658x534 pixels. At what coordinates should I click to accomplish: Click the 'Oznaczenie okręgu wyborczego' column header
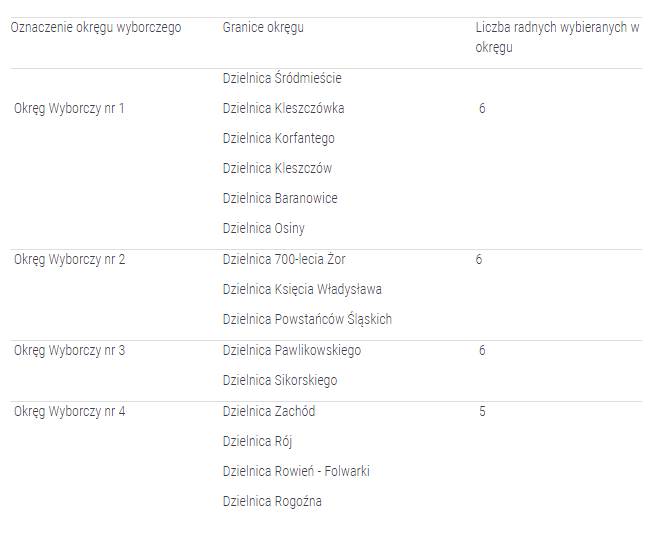pos(96,28)
